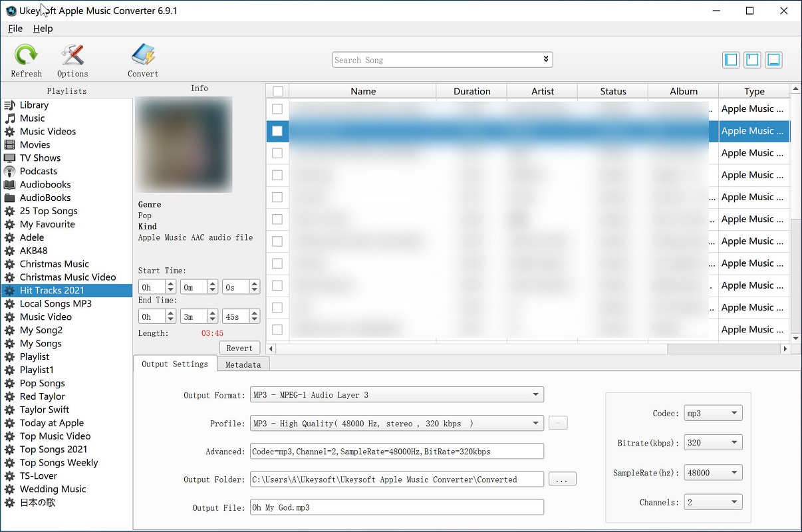Click the Advanced codec settings field
The width and height of the screenshot is (802, 532).
tap(397, 452)
